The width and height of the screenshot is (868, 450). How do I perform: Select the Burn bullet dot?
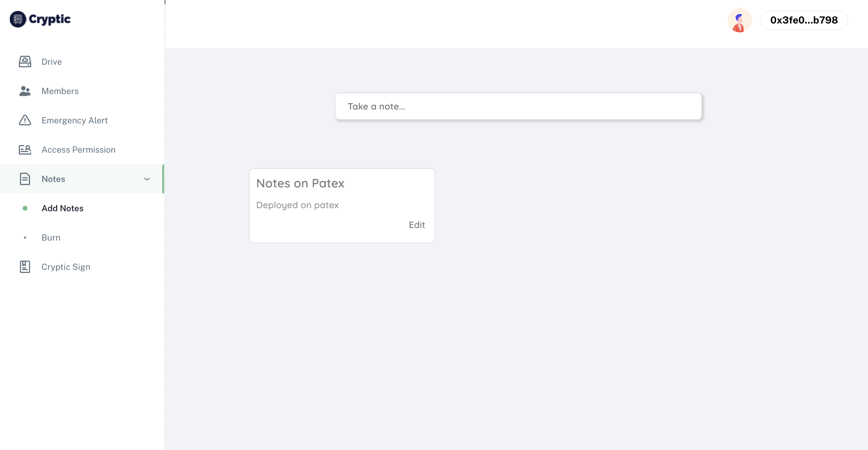pos(25,238)
